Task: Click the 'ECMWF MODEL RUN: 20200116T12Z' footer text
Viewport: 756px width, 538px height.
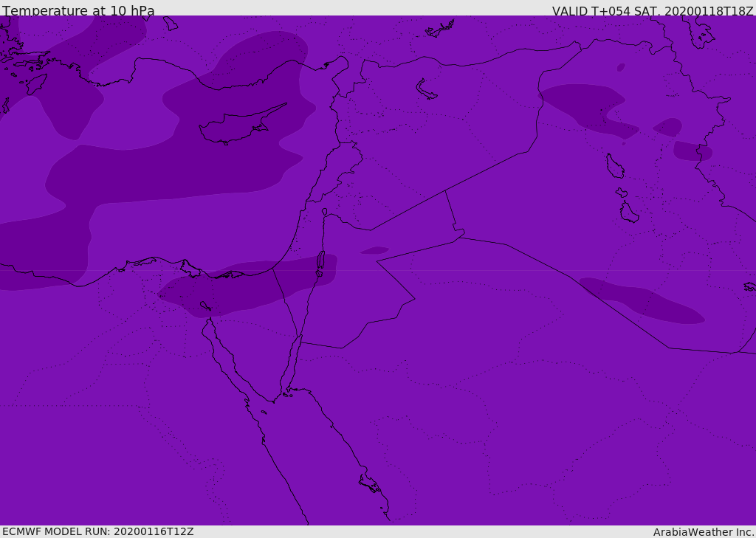Action: point(98,531)
